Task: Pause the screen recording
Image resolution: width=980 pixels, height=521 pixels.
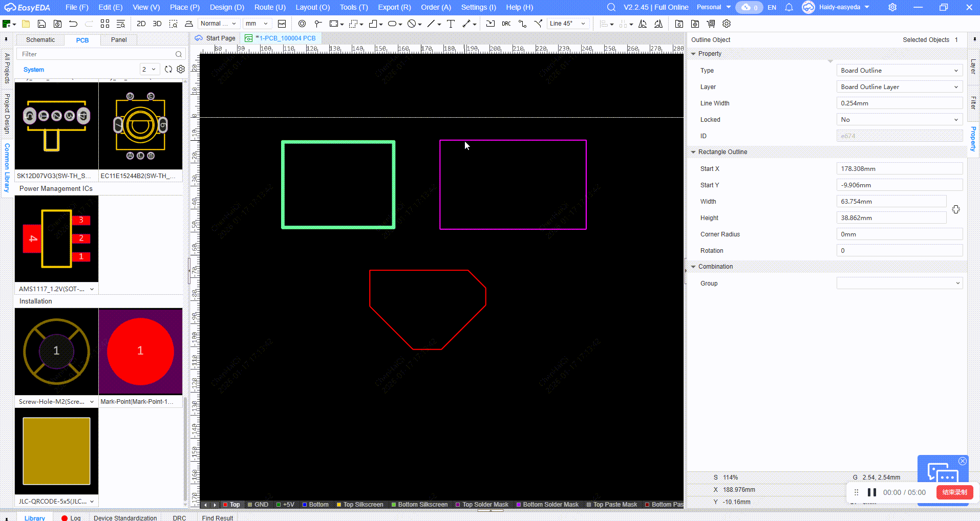Action: (871, 492)
